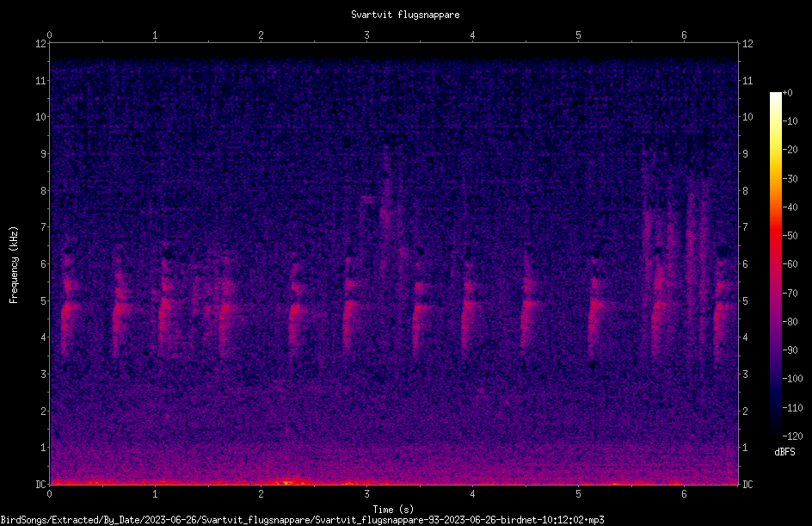Click the "DC" label on the left frequency axis
812x526 pixels.
pos(41,484)
